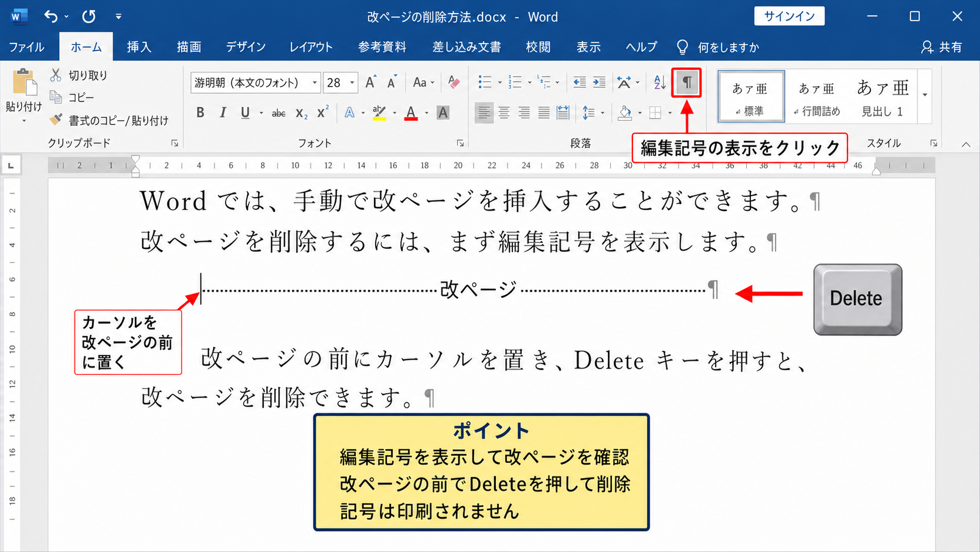Click the Redo/Repeat icon in the title bar
The height and width of the screenshot is (552, 980).
tap(89, 16)
